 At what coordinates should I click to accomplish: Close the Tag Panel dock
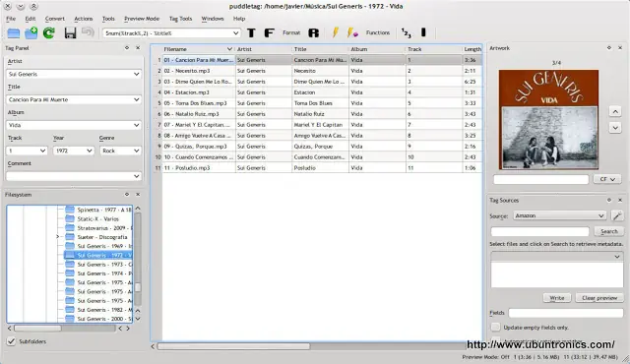pos(138,48)
